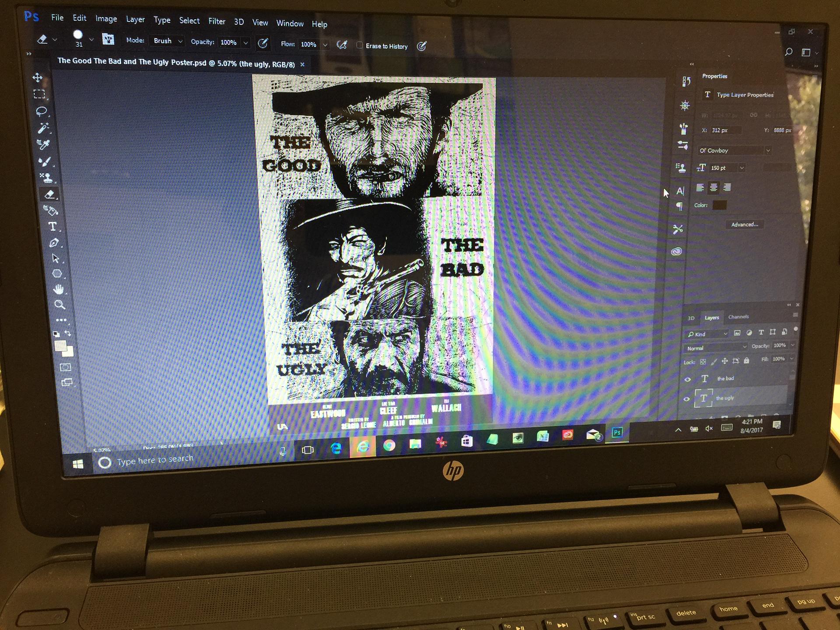Screen dimensions: 840x630
Task: Toggle Quick Mask mode icon
Action: pos(66,367)
